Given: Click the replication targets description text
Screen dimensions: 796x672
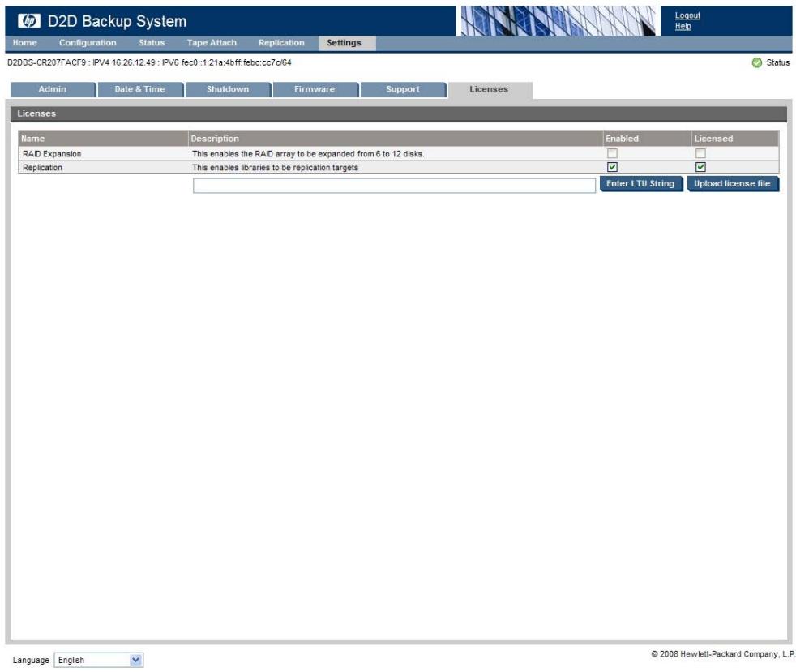Looking at the screenshot, I should coord(275,168).
